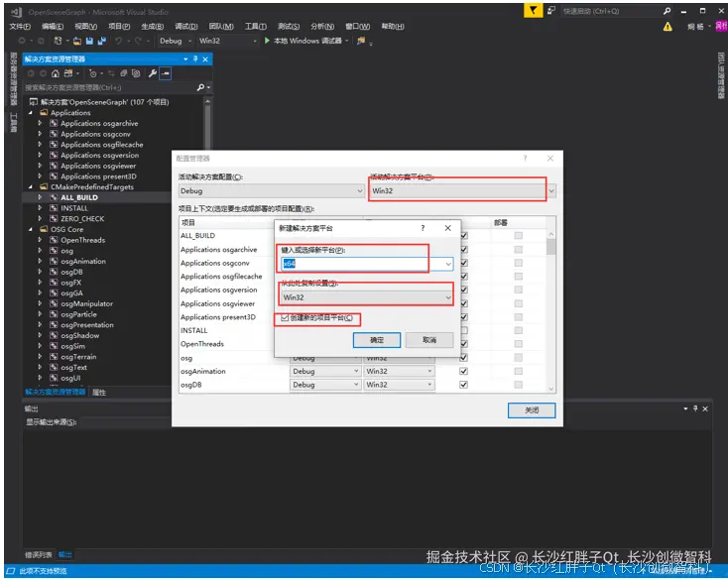Click the save icon in toolbar
Viewport: 728px width, 581px height.
click(89, 41)
